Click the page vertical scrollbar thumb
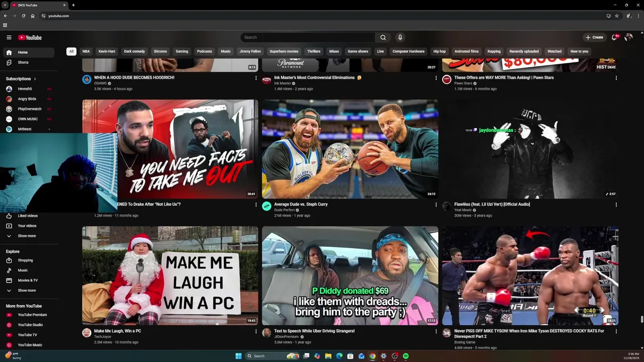644x362 pixels. 641,320
